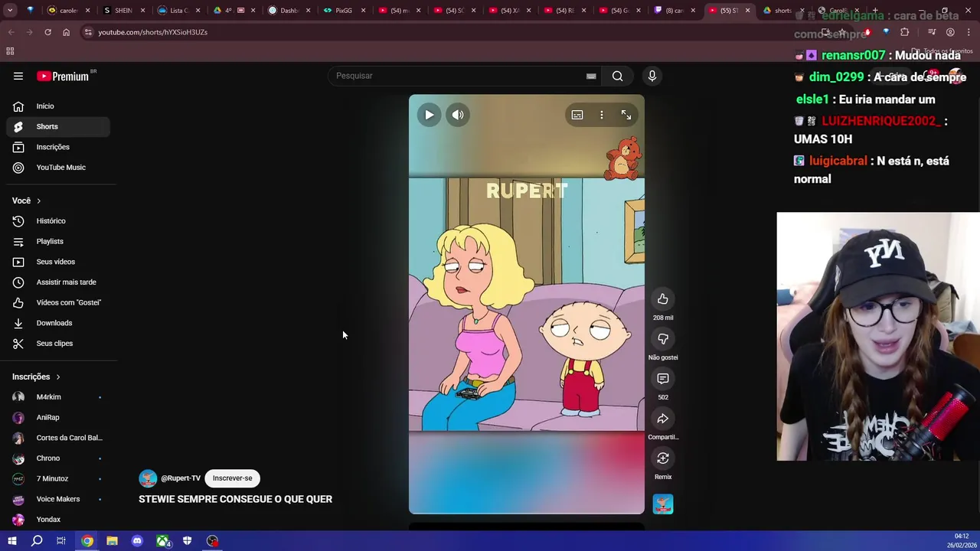Open Voice Makers channel subscription
Viewport: 980px width, 551px height.
click(58, 499)
